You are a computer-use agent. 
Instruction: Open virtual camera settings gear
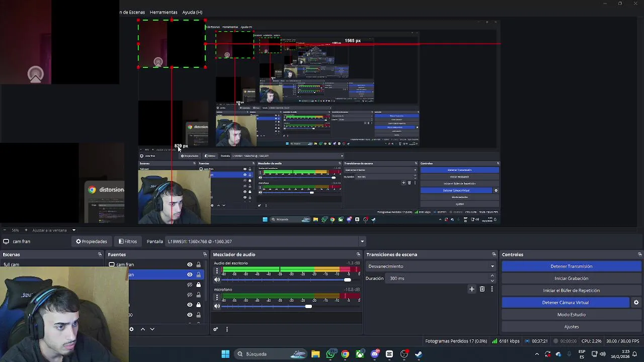point(636,303)
